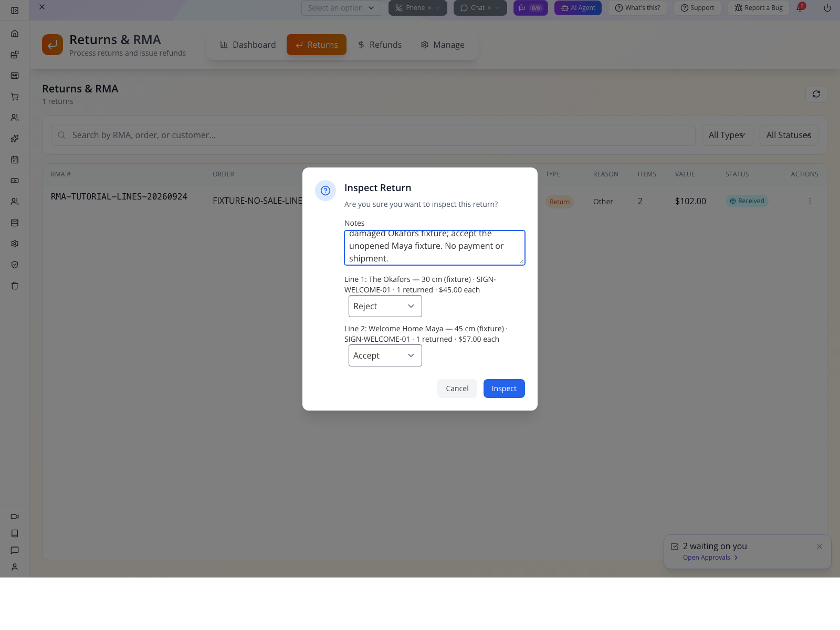
Task: Expand the Phone status dropdown
Action: click(x=418, y=8)
